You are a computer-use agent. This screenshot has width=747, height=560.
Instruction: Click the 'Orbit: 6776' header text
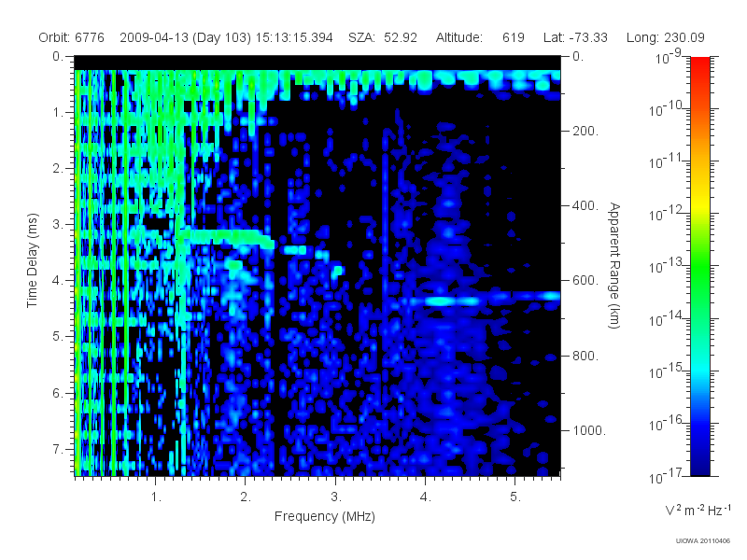(x=72, y=37)
